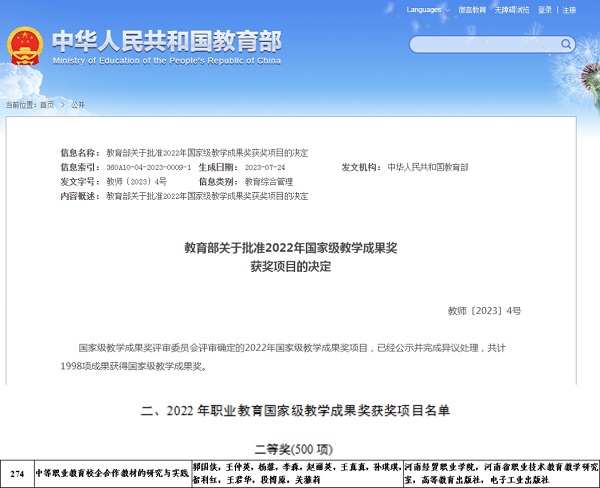Open the 微言教育 link
Screen dimensions: 600x488
472,9
